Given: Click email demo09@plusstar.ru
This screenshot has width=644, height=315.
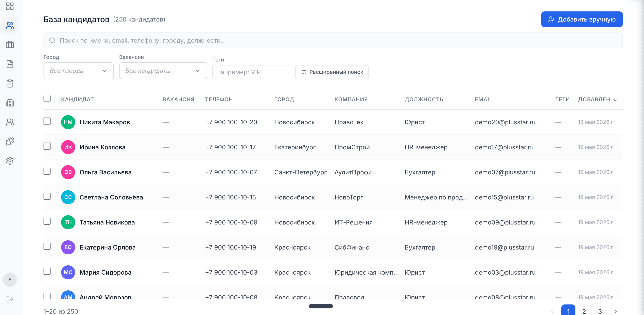Looking at the screenshot, I should pyautogui.click(x=505, y=222).
